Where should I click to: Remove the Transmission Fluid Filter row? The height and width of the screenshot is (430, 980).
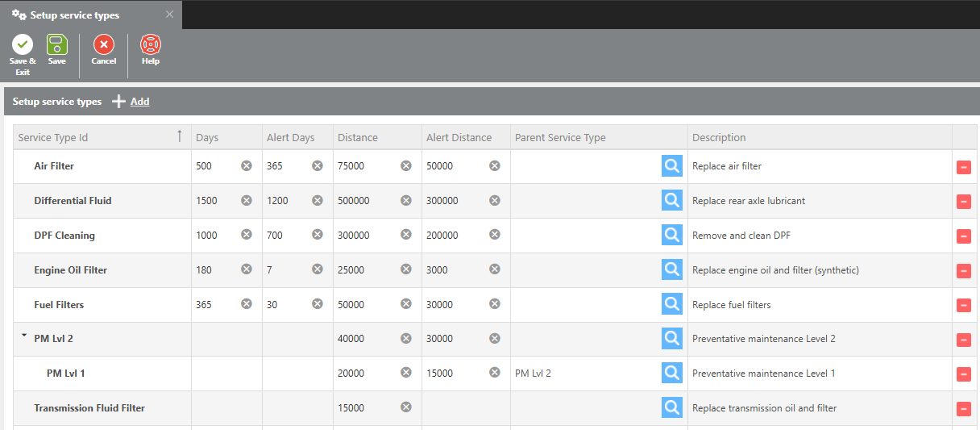click(963, 409)
